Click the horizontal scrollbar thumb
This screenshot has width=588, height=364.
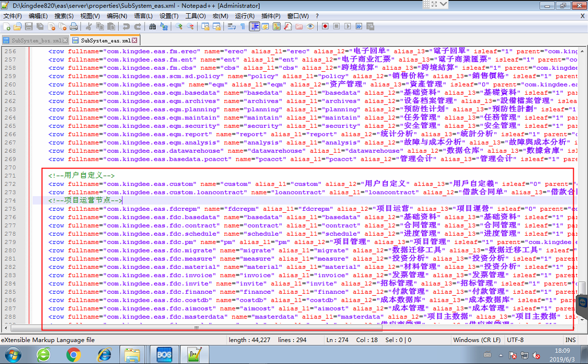pos(197,328)
